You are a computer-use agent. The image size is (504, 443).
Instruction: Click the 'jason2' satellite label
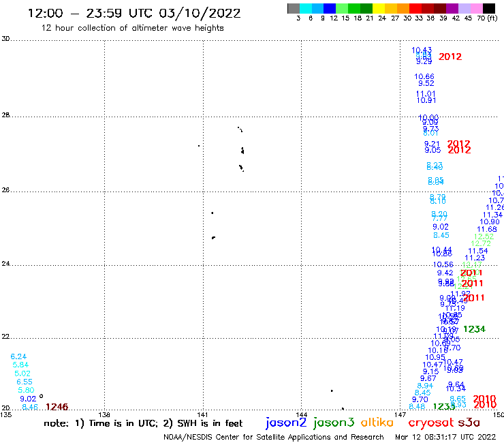click(286, 423)
